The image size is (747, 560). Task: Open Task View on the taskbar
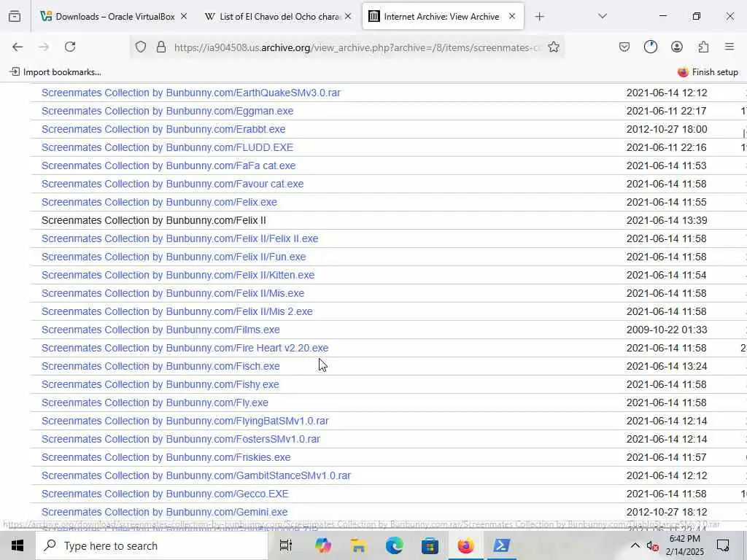[286, 545]
